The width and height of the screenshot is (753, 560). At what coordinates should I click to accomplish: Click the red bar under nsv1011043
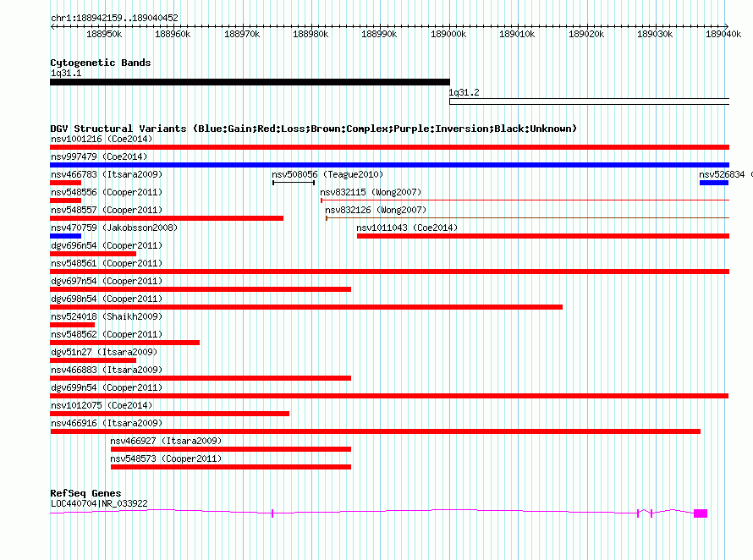543,236
